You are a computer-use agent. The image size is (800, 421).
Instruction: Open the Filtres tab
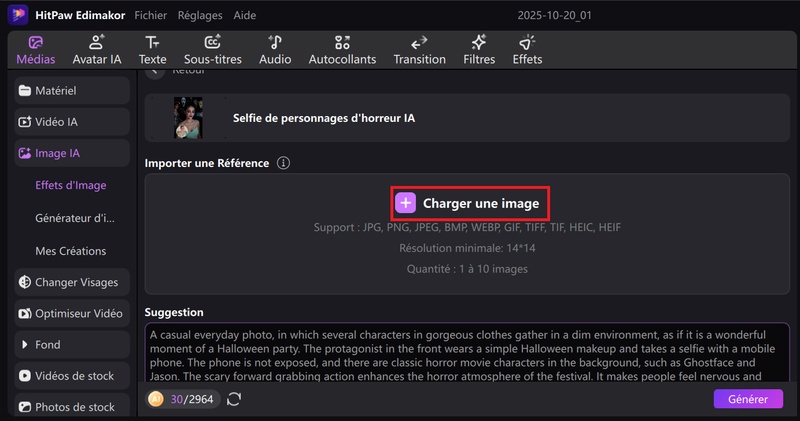479,50
